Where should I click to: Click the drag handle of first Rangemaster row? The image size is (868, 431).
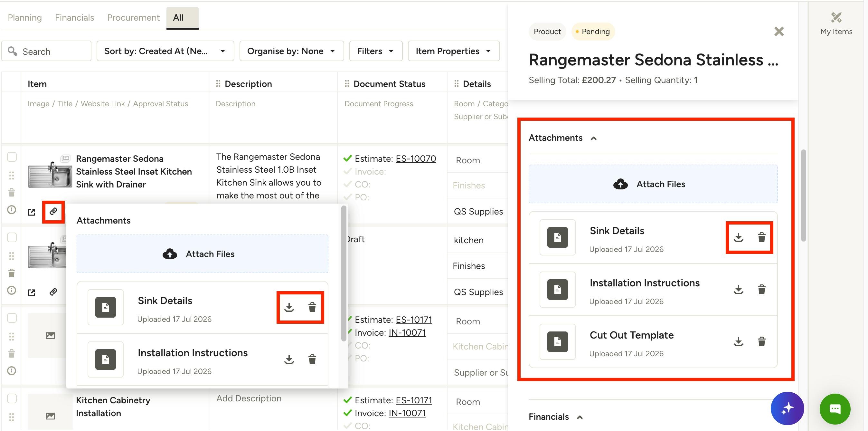(x=12, y=175)
